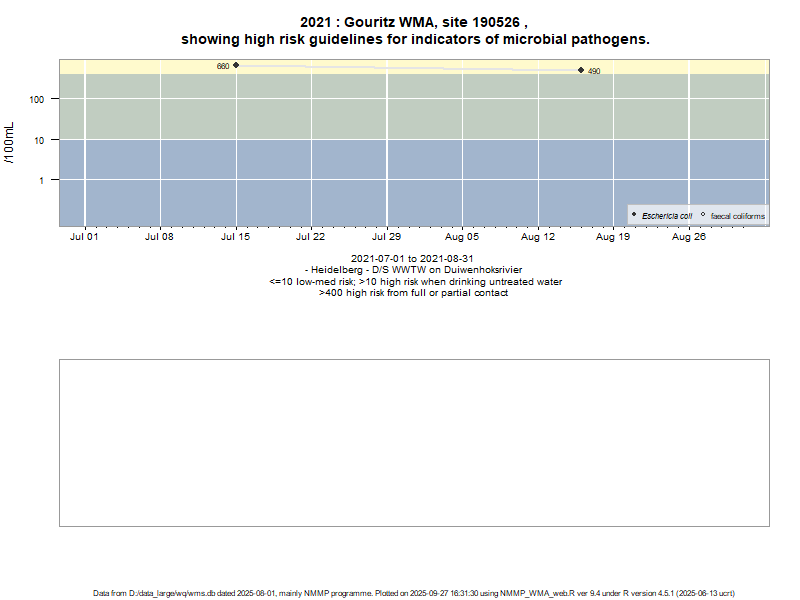This screenshot has width=800, height=600.
Task: Click the 'Aug 26' x-axis tick label
Action: (689, 238)
